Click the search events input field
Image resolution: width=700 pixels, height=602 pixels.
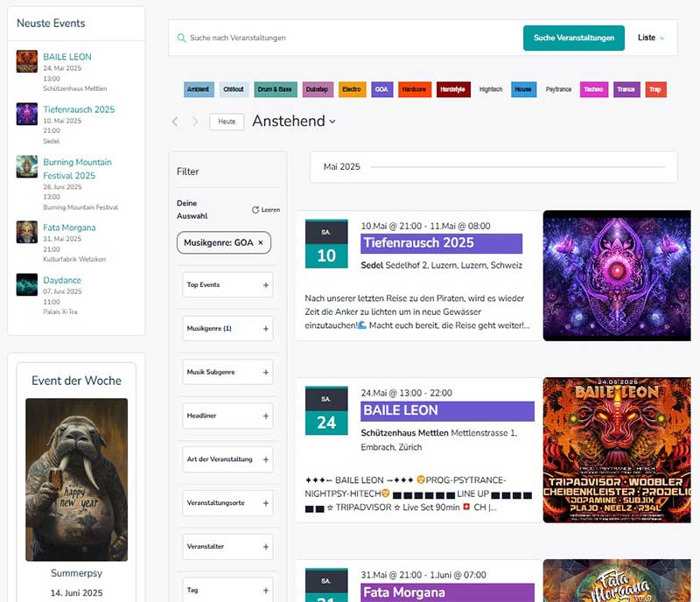(x=350, y=38)
